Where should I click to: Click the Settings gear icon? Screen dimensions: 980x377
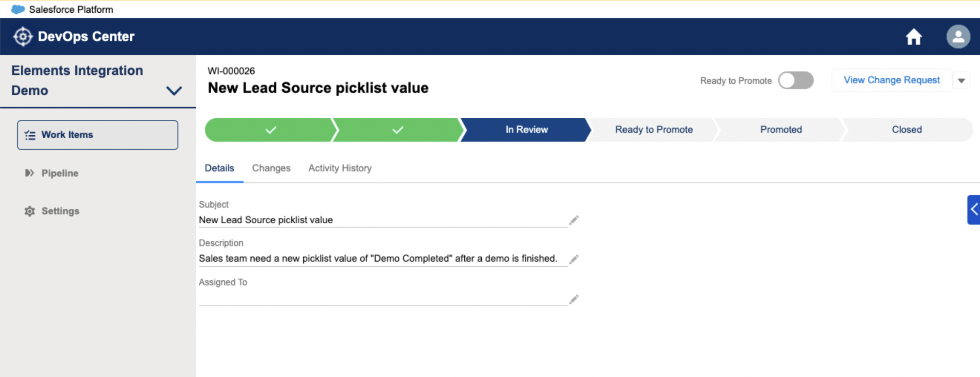[x=30, y=211]
